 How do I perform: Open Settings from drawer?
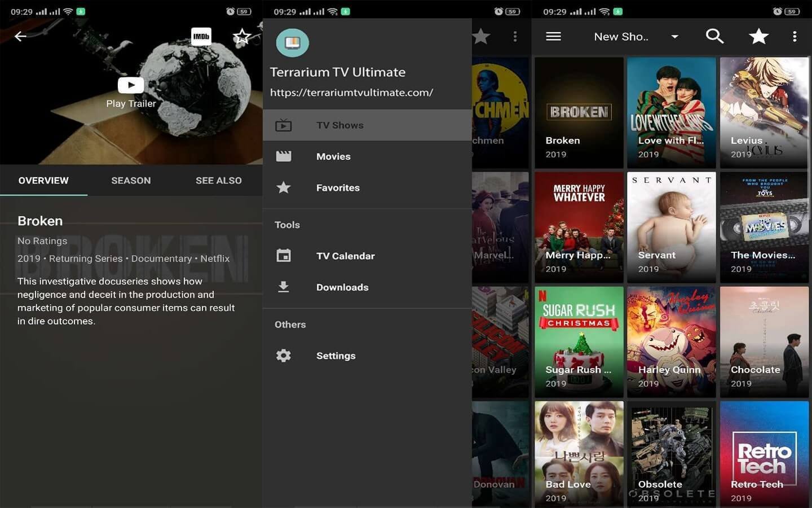(x=367, y=356)
